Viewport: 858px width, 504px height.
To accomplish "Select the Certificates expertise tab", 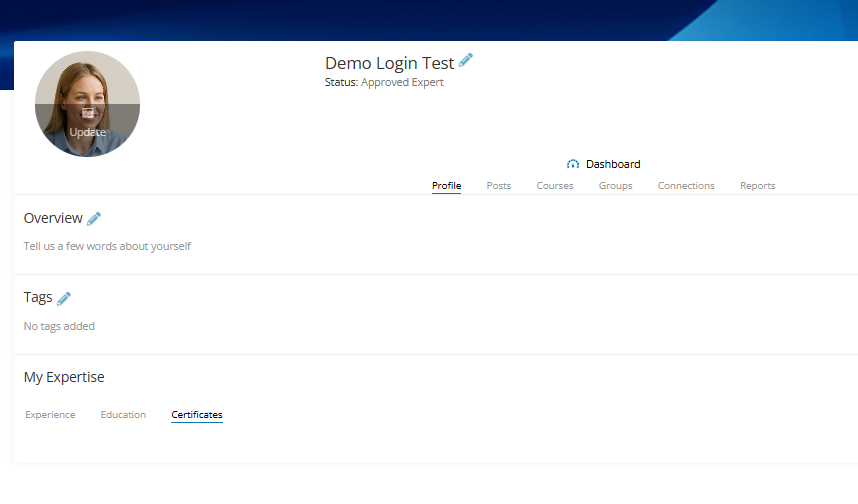I will click(197, 415).
